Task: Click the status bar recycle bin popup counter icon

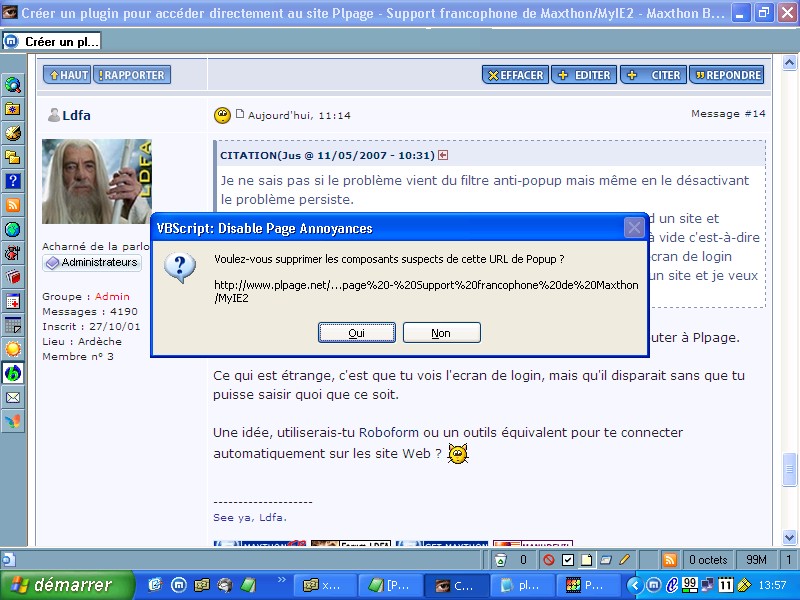Action: coord(501,560)
